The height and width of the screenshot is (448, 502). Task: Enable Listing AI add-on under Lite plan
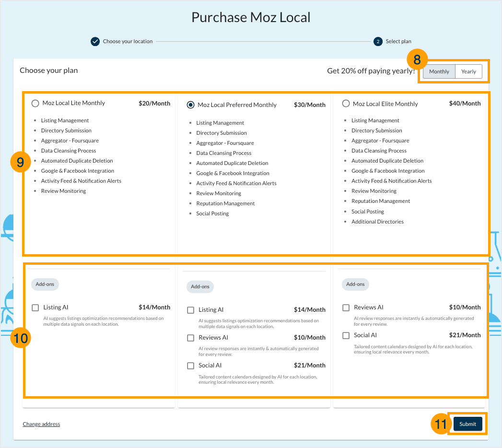(35, 307)
